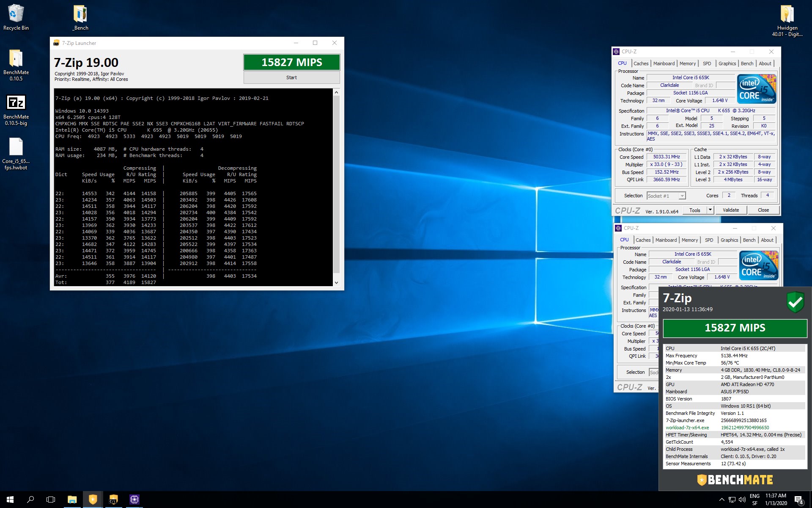Switch to Bench tab in lower CPU-Z
This screenshot has width=812, height=508.
point(749,240)
